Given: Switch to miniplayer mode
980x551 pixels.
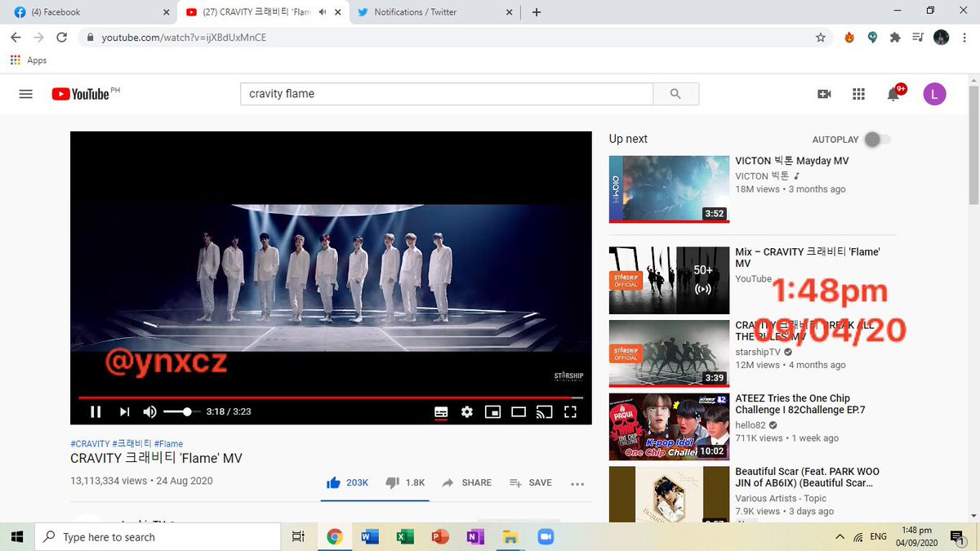Looking at the screenshot, I should coord(492,412).
